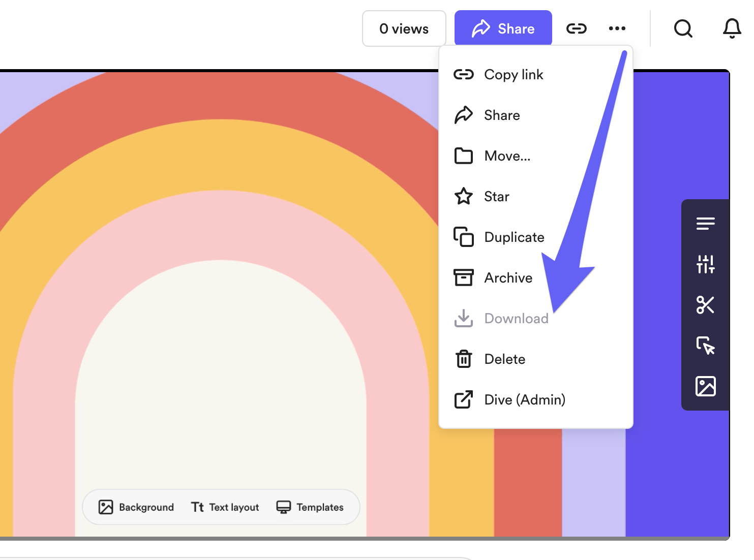
Task: Select Copy link from the menu
Action: pos(513,75)
